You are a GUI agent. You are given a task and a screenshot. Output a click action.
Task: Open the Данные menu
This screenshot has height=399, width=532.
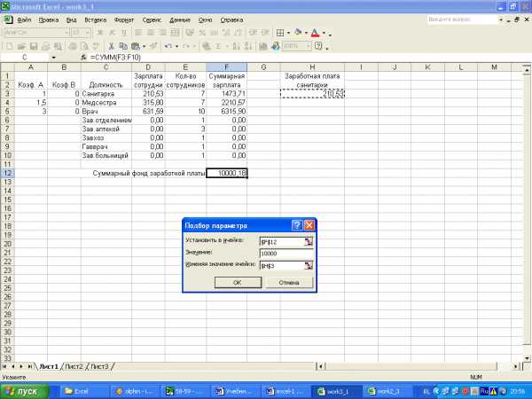(x=180, y=19)
